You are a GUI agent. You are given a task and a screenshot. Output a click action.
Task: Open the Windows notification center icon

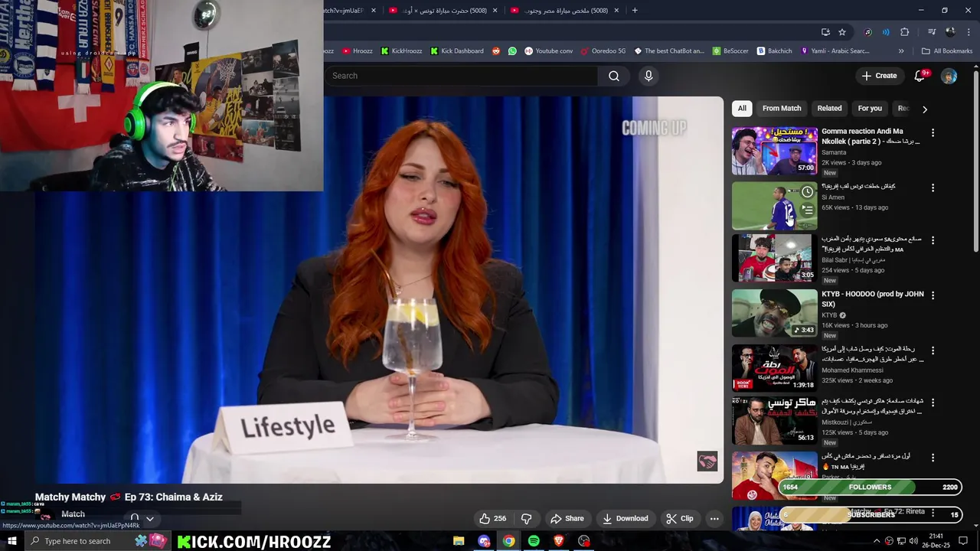(x=963, y=541)
